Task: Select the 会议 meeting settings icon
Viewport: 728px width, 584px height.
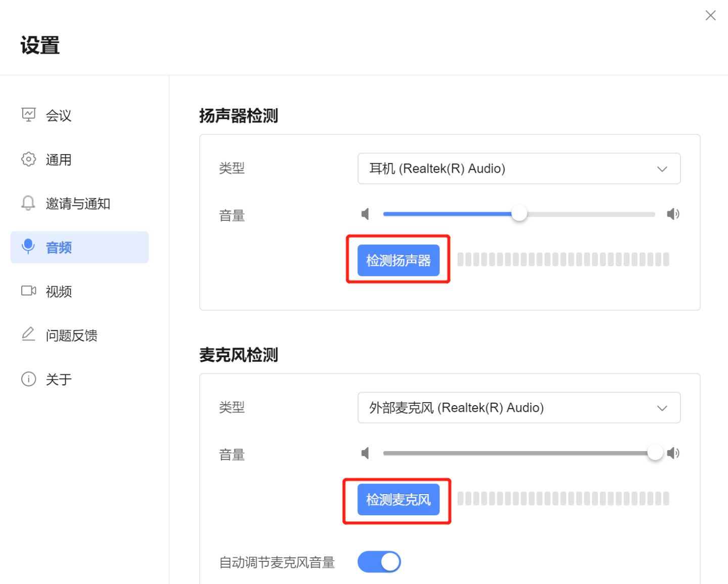Action: 28,115
